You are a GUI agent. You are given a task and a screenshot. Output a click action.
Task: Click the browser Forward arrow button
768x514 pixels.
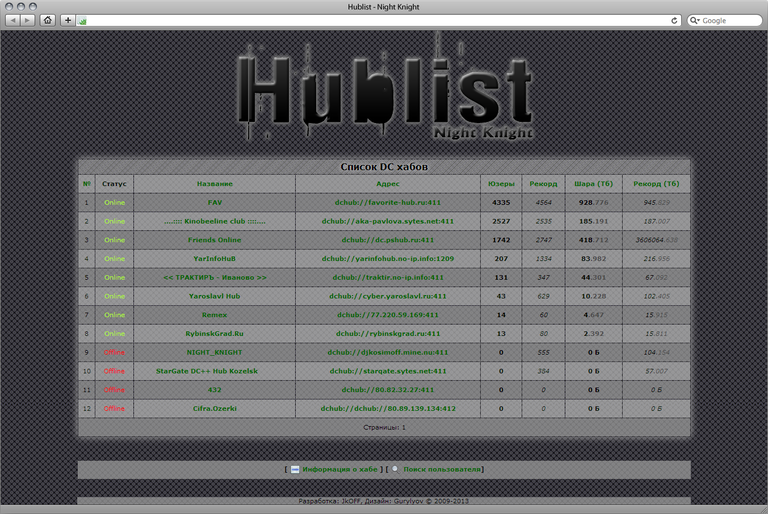click(x=27, y=20)
